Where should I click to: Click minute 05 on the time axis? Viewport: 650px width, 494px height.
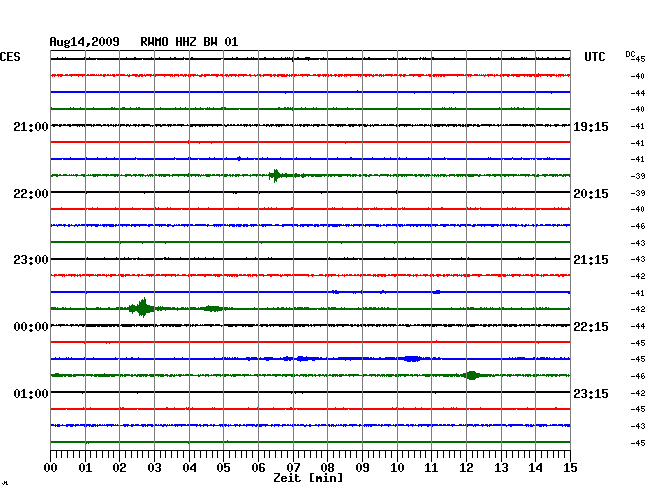[x=223, y=468]
